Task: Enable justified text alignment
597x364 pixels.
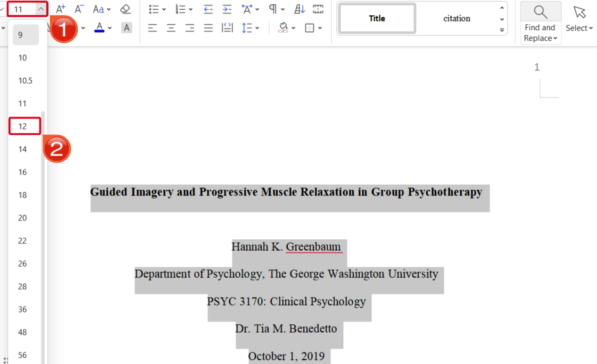Action: pos(208,27)
